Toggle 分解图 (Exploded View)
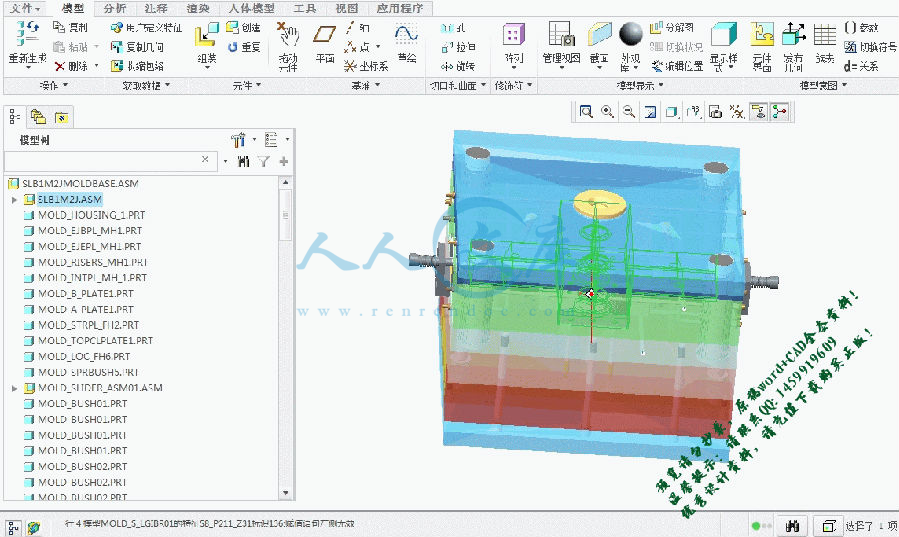 click(x=671, y=27)
